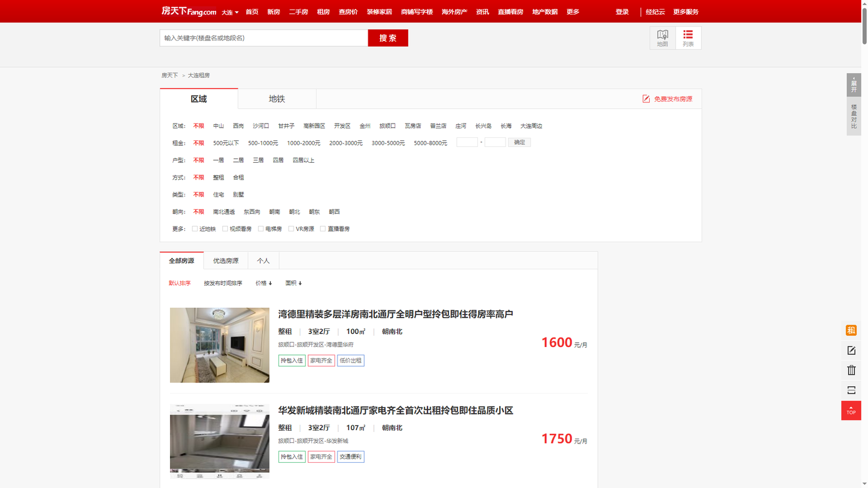Viewport: 868px width, 488px height.
Task: Click the minimum rent input box
Action: pos(467,143)
